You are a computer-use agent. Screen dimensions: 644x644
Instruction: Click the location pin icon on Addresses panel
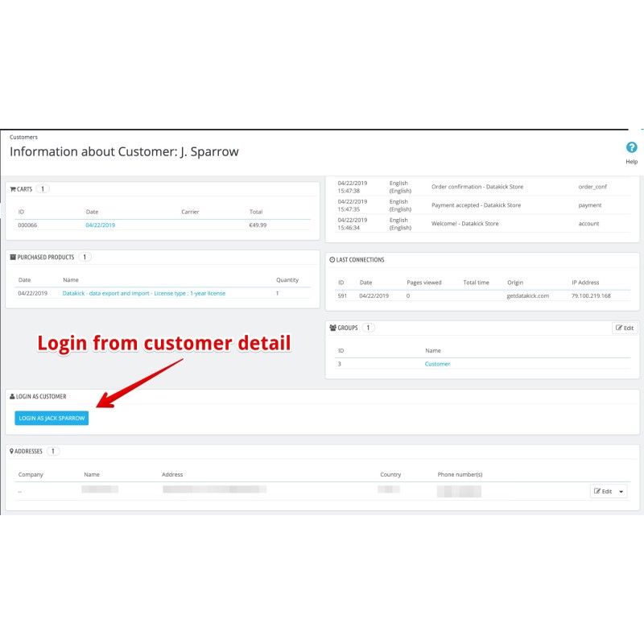[x=10, y=451]
